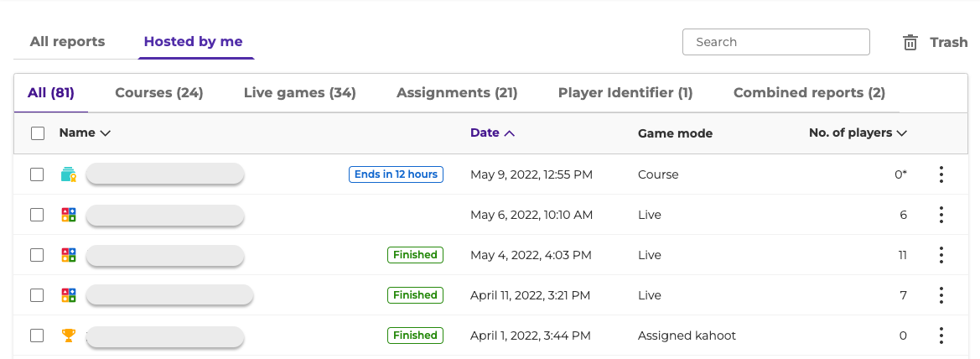Open three-dot menu for April 1 report
The image size is (980, 359).
coord(941,336)
